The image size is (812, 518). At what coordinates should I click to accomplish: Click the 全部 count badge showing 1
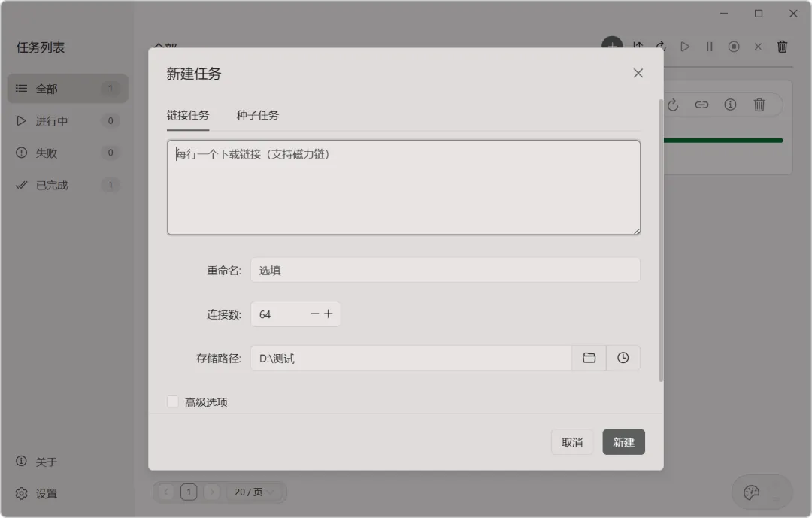111,89
